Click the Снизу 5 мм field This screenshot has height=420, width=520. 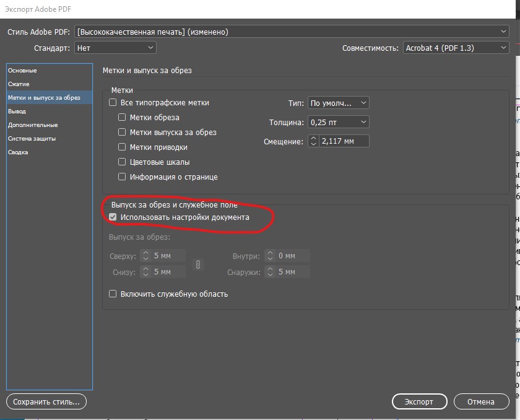point(168,272)
